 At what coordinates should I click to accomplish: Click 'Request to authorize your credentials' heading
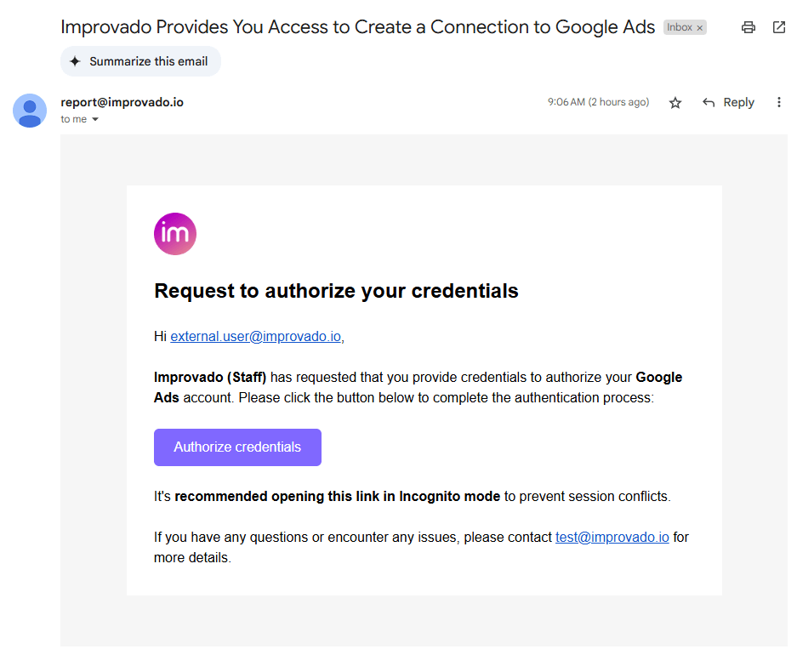(336, 291)
